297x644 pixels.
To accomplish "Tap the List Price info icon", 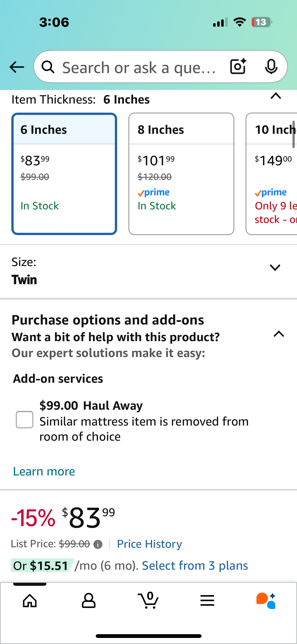I will tap(98, 544).
